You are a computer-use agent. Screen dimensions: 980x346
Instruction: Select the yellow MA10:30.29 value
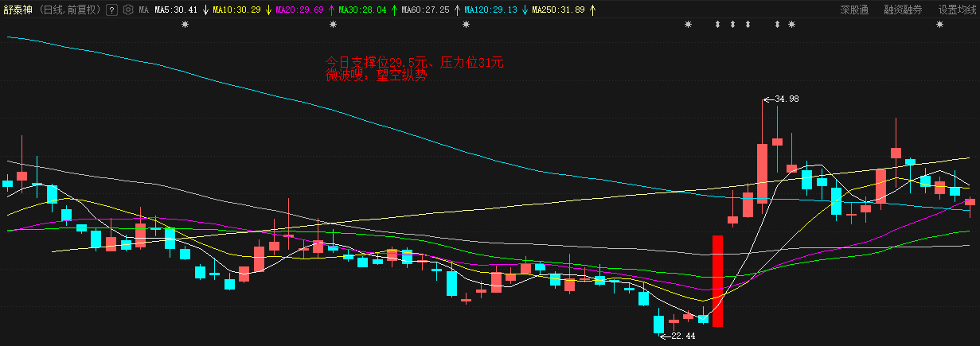point(238,10)
